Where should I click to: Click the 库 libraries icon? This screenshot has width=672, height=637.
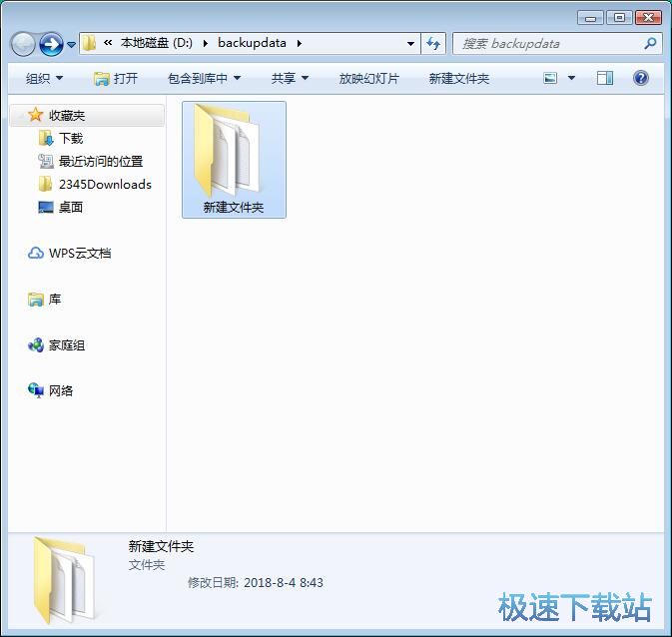click(x=36, y=300)
